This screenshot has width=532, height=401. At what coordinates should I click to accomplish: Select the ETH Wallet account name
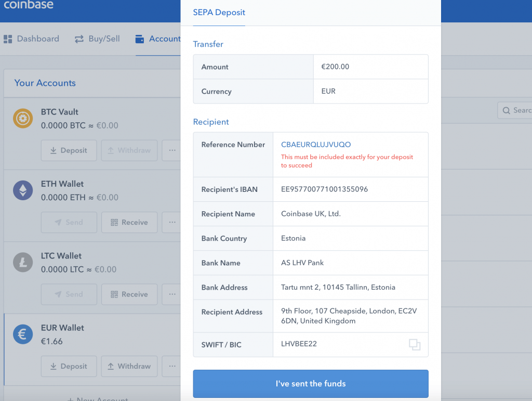(x=62, y=184)
